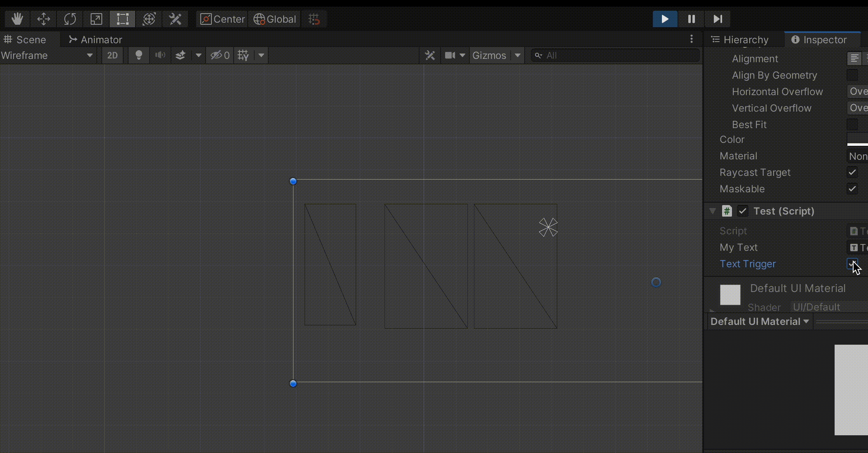
Task: Click the Global handle rotation button
Action: coord(275,19)
